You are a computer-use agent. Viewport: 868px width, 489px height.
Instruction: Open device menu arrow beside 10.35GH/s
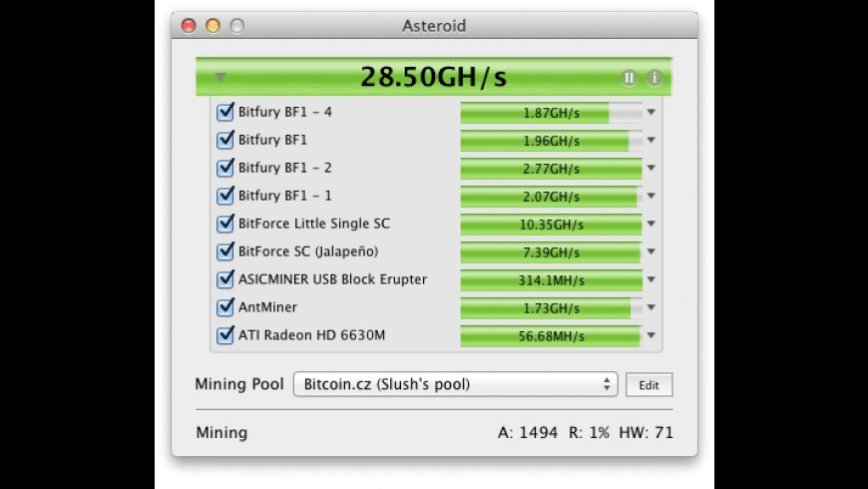(651, 224)
